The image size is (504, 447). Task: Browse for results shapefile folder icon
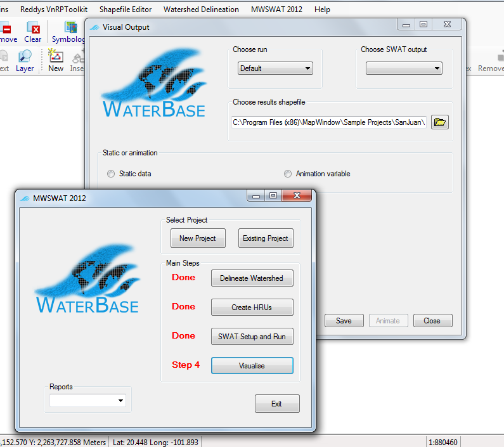pos(440,122)
